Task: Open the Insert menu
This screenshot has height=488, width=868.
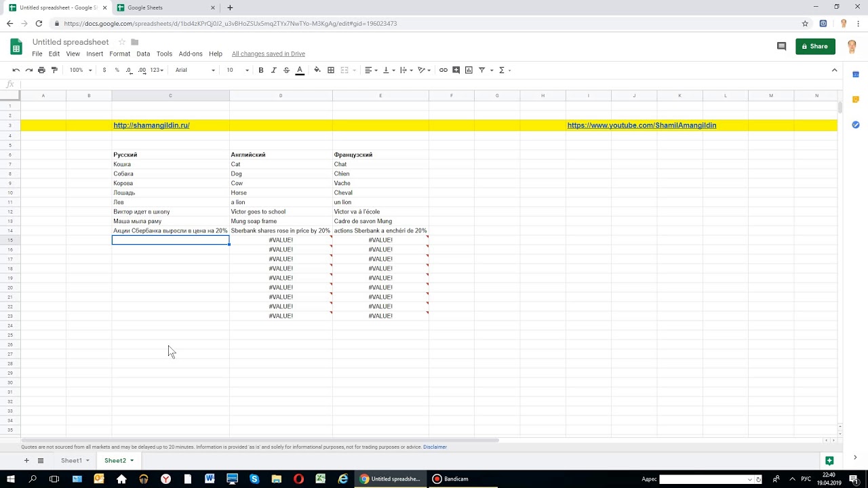Action: (95, 54)
